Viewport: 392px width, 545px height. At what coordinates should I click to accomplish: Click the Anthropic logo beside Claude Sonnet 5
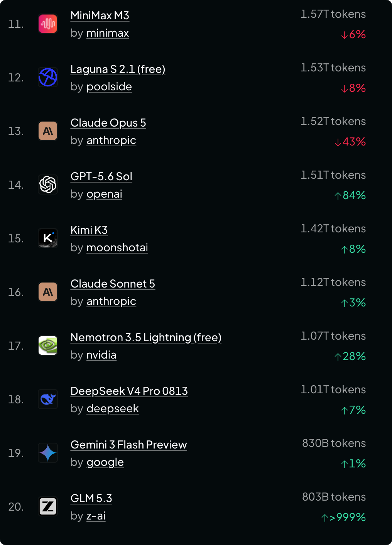coord(48,292)
